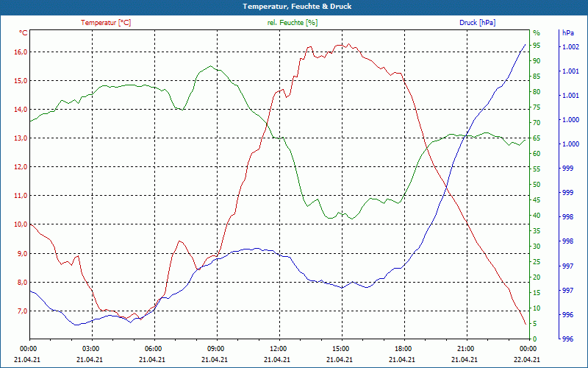Select the red 'Temperatur [°C]' legend label
The height and width of the screenshot is (368, 588).
[106, 23]
